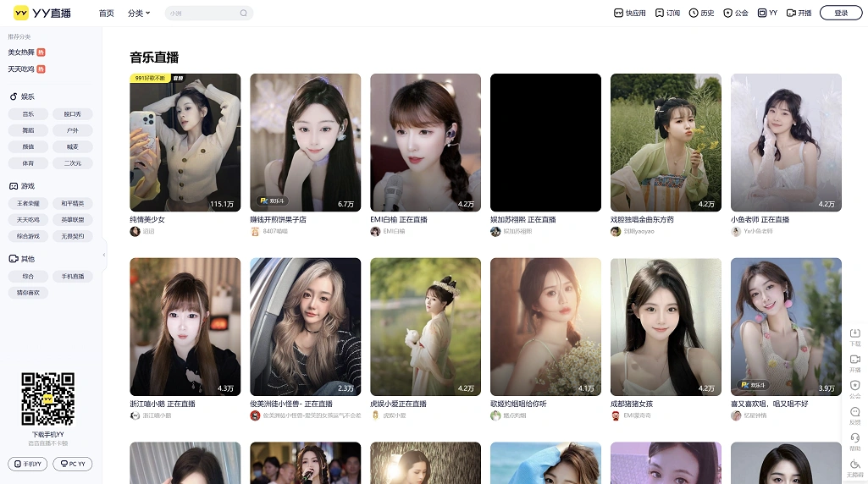The width and height of the screenshot is (868, 484).
Task: Click the 手机YY download button
Action: [27, 464]
